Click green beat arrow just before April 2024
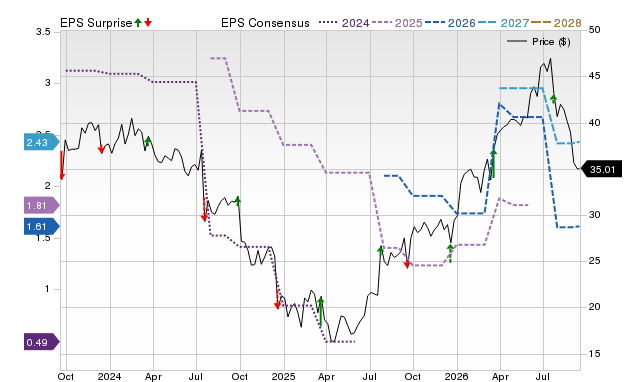640x382 pixels. pyautogui.click(x=148, y=142)
